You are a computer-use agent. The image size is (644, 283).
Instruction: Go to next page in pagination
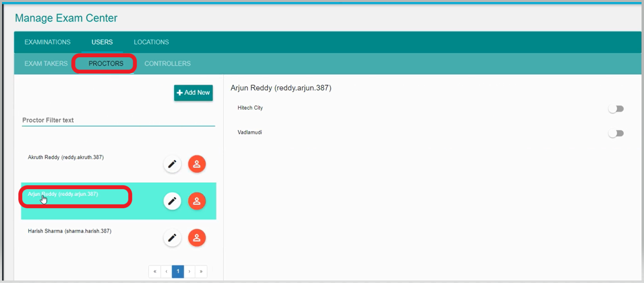click(190, 271)
